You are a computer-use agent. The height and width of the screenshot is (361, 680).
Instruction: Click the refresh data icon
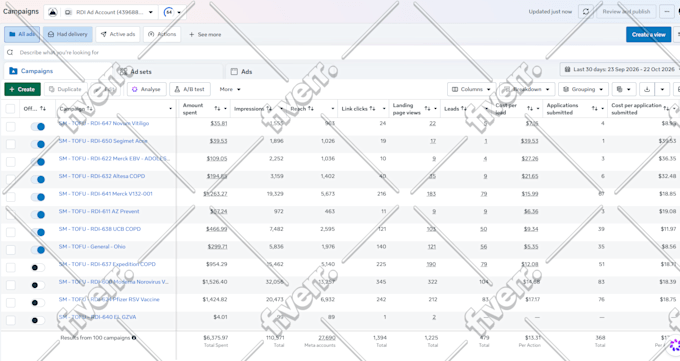[585, 12]
